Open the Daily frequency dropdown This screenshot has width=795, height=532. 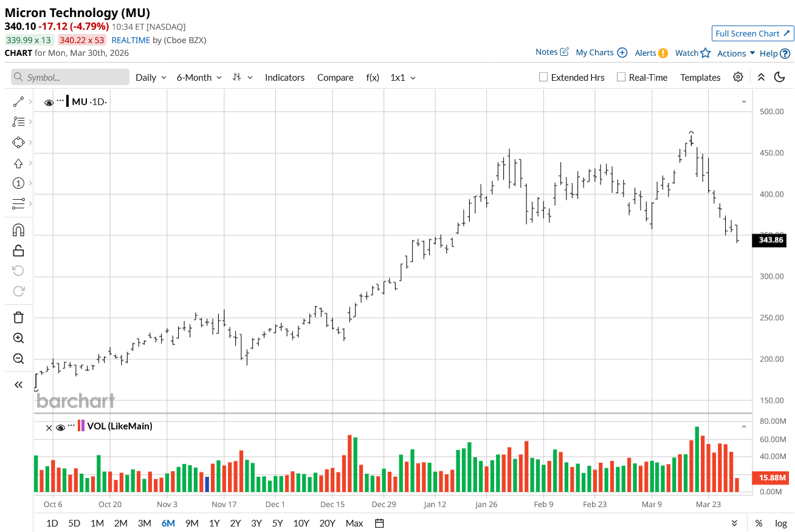151,77
